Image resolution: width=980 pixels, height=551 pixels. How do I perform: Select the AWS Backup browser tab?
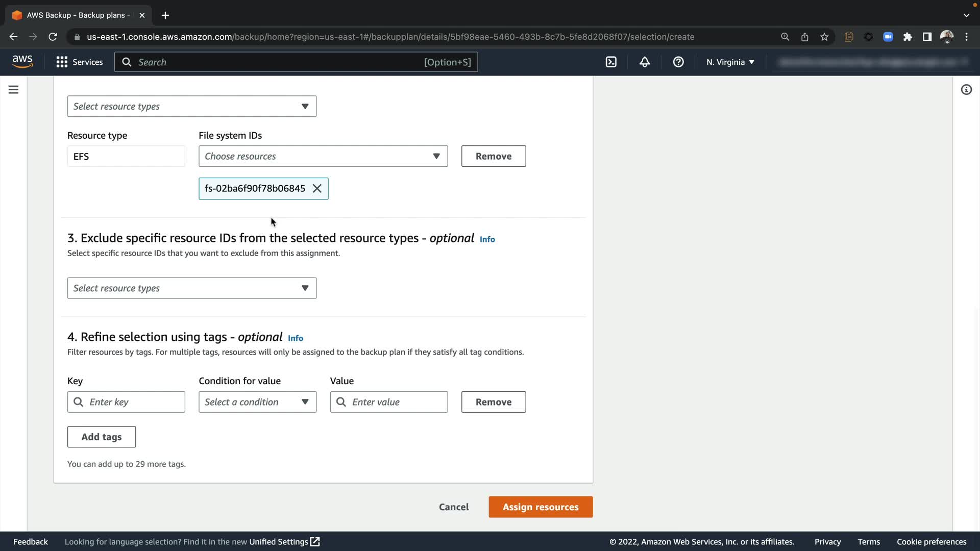(x=77, y=15)
